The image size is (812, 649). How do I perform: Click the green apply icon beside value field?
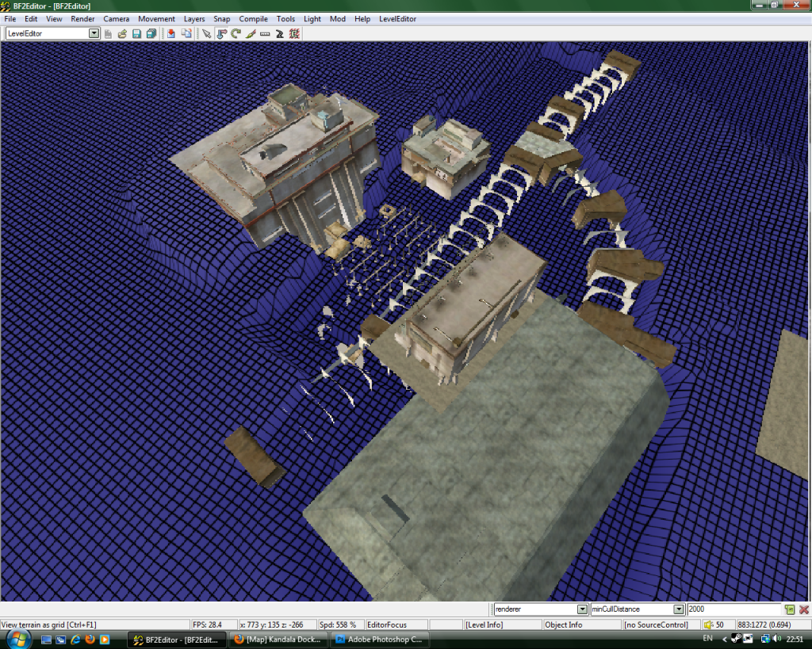point(789,609)
